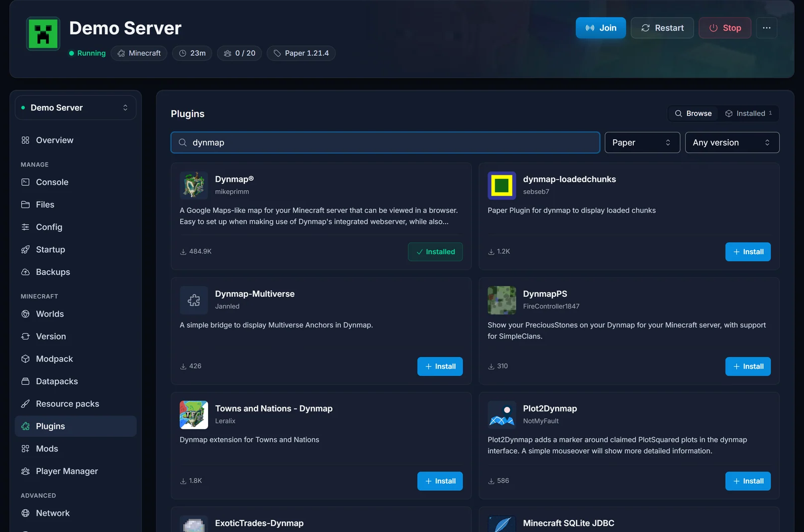Open Startup settings
Image resolution: width=804 pixels, height=532 pixels.
[x=75, y=250]
